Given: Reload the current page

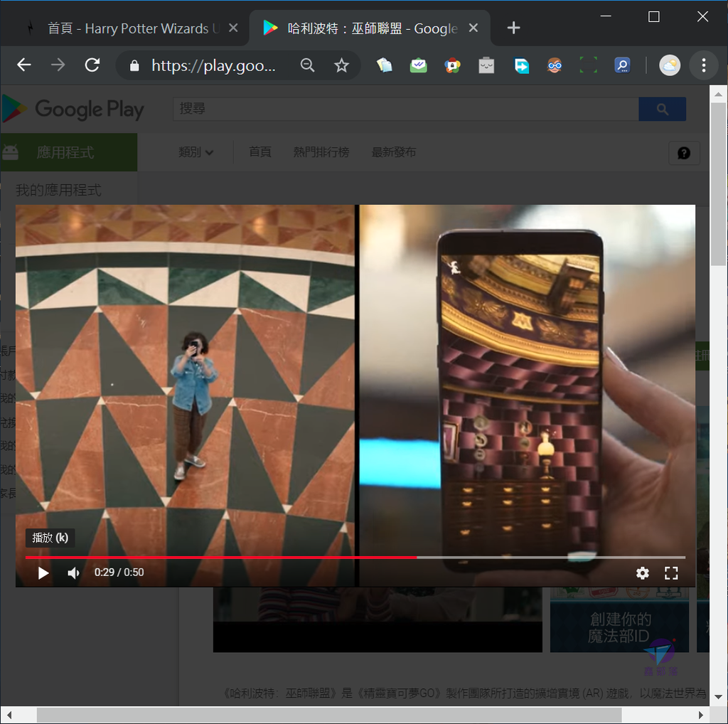Looking at the screenshot, I should [92, 65].
